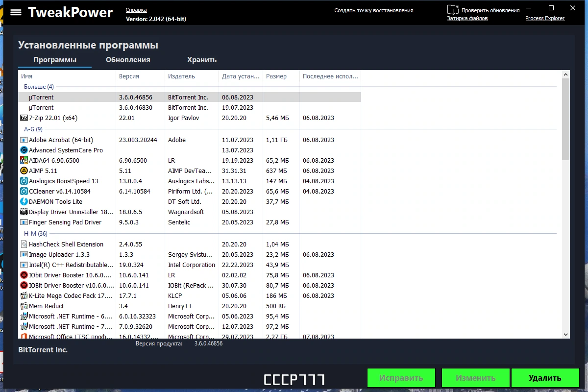This screenshot has height=392, width=588.
Task: Click the Microsoft .NET Runtime - 6 icon
Action: 24,317
